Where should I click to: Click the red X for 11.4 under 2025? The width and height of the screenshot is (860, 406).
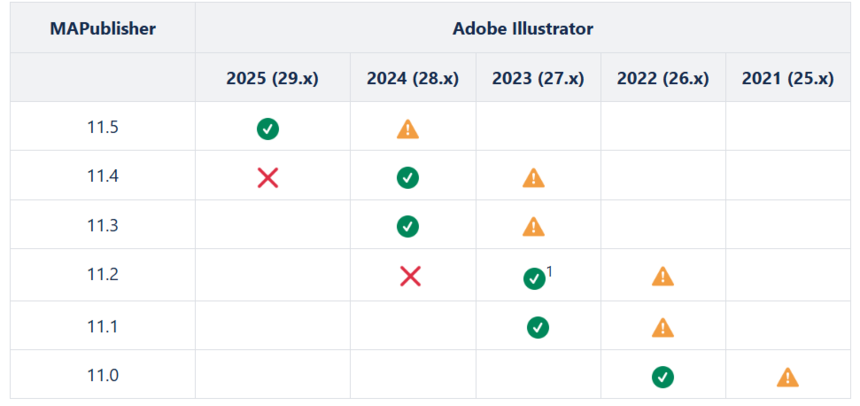point(268,178)
